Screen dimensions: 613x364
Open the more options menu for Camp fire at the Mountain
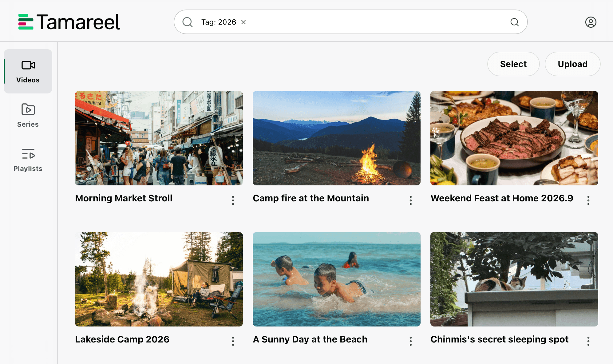coord(411,200)
